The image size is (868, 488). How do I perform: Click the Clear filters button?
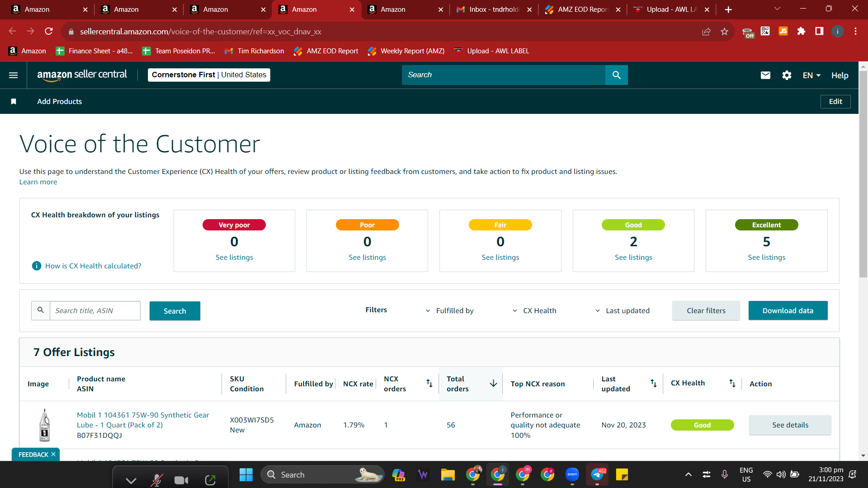706,310
